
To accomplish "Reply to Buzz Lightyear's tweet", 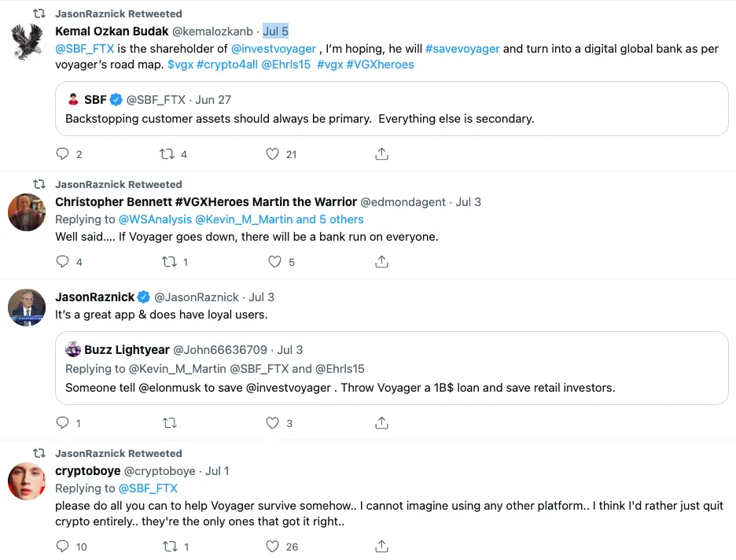I will [x=63, y=423].
